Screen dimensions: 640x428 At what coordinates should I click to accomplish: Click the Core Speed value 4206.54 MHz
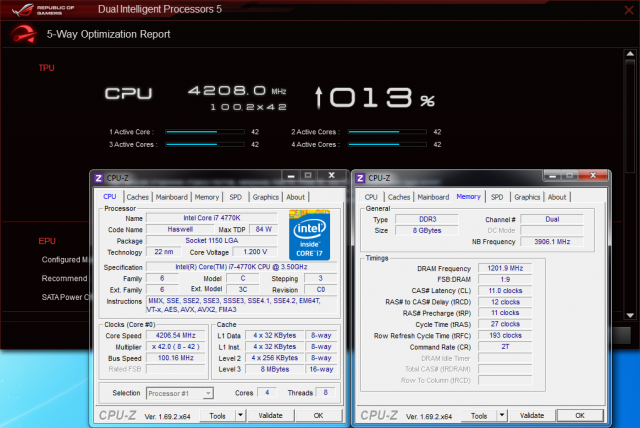pos(176,335)
